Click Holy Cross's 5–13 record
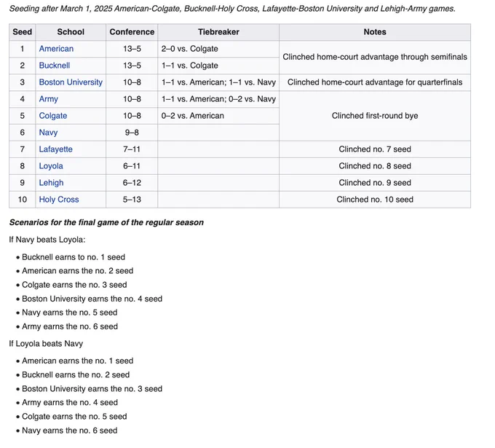 pyautogui.click(x=132, y=200)
